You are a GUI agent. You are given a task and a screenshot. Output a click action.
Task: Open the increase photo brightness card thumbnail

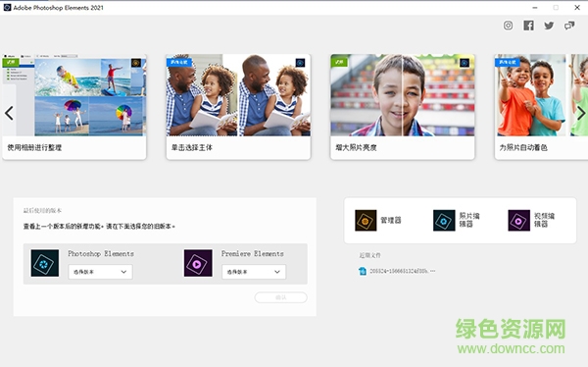tap(403, 95)
